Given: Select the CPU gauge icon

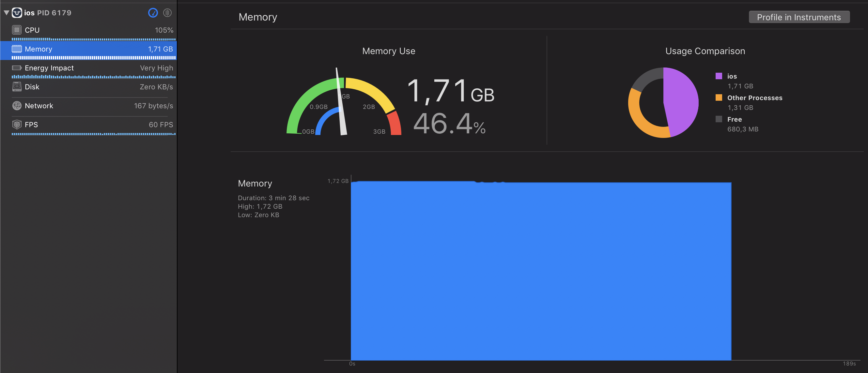Looking at the screenshot, I should click(x=16, y=30).
